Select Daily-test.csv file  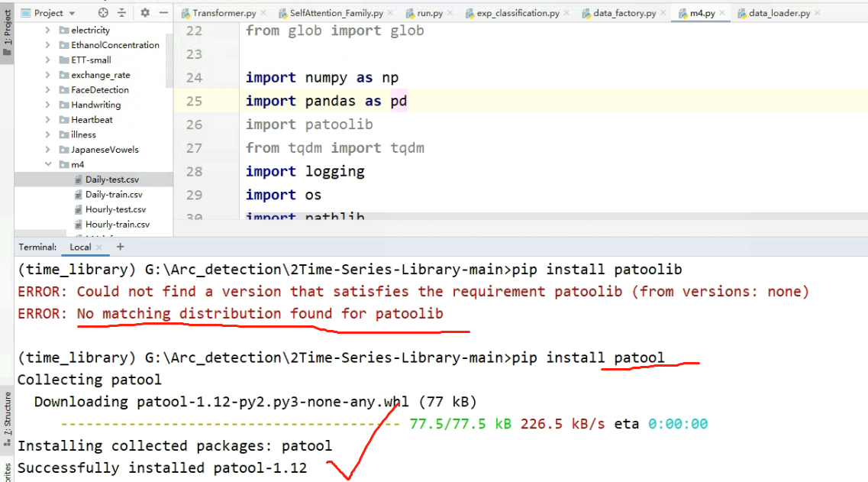[x=93, y=180]
